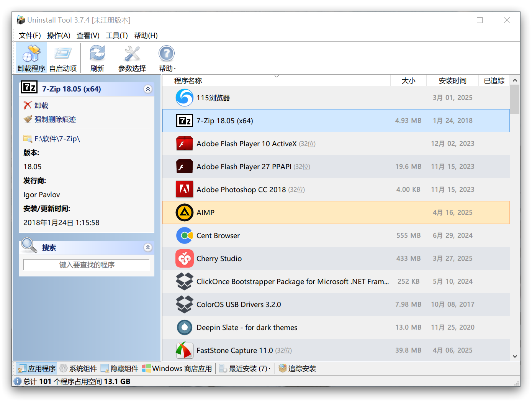
Task: Switch to the System components (系统组件) tab
Action: pyautogui.click(x=78, y=368)
